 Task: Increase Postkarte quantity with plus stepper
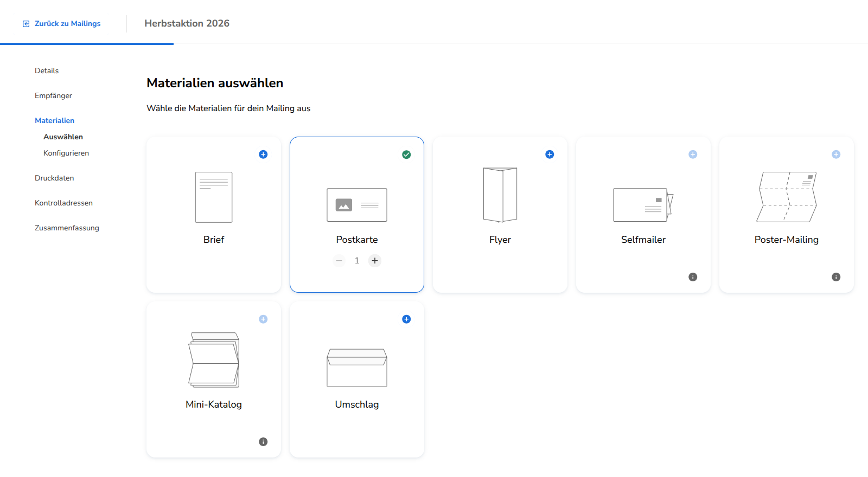pyautogui.click(x=375, y=261)
